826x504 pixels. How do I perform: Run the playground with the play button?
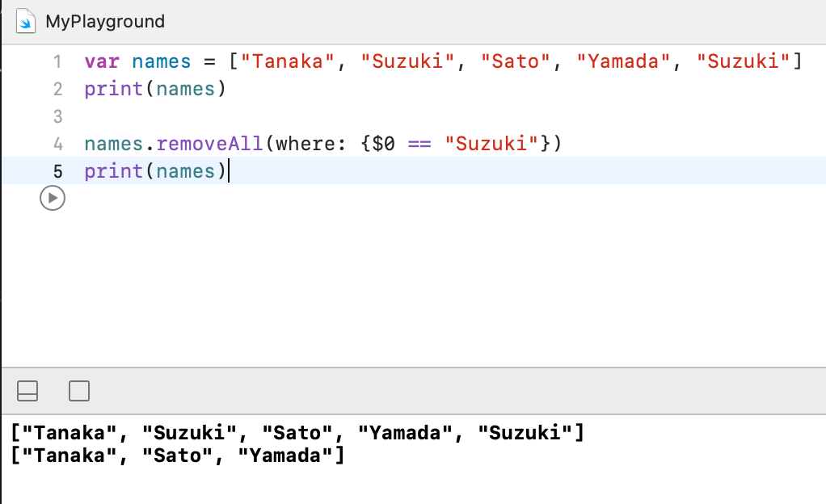pos(52,198)
